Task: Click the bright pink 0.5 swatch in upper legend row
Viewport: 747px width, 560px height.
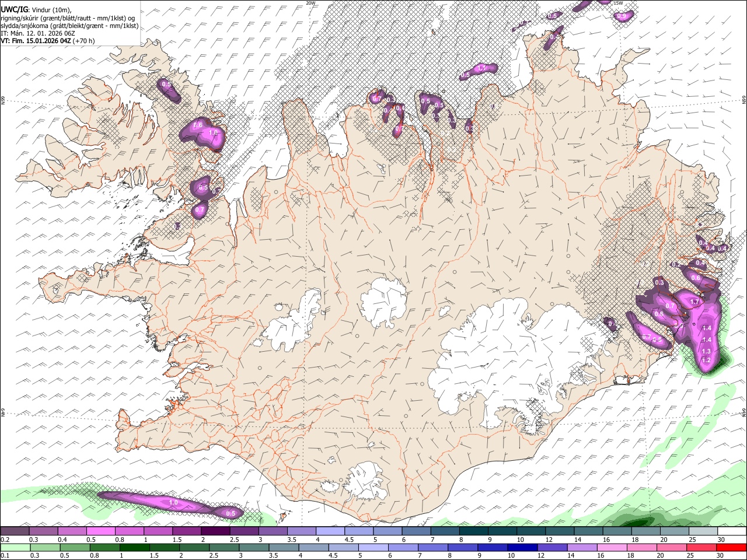Action: click(x=101, y=531)
